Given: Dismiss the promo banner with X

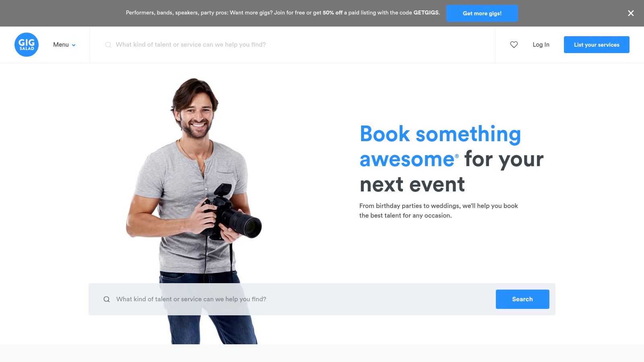Looking at the screenshot, I should point(631,13).
